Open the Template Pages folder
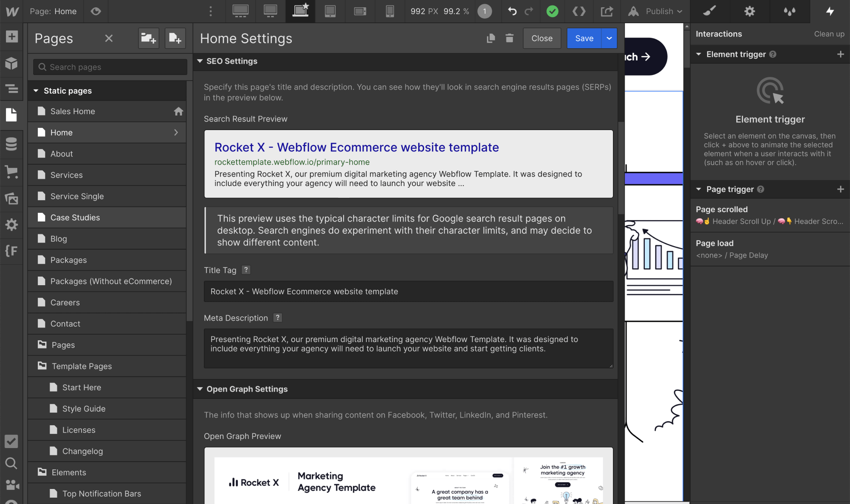 [x=107, y=366]
